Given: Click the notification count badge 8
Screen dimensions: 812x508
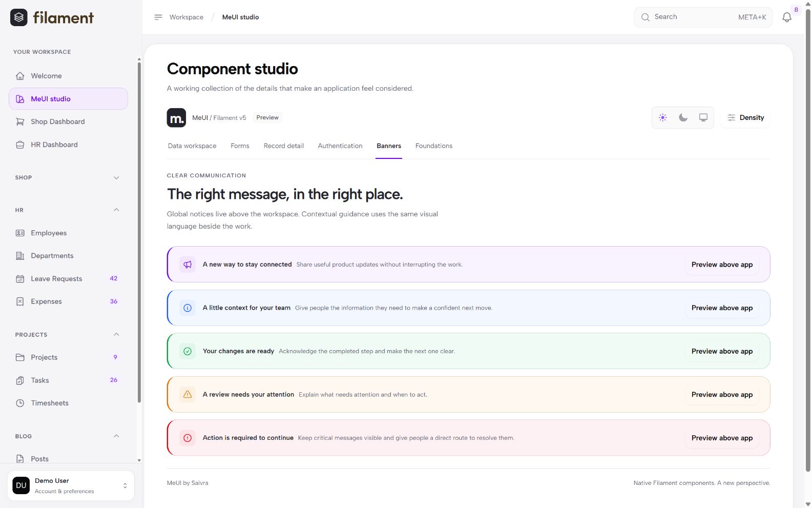Looking at the screenshot, I should (x=796, y=10).
